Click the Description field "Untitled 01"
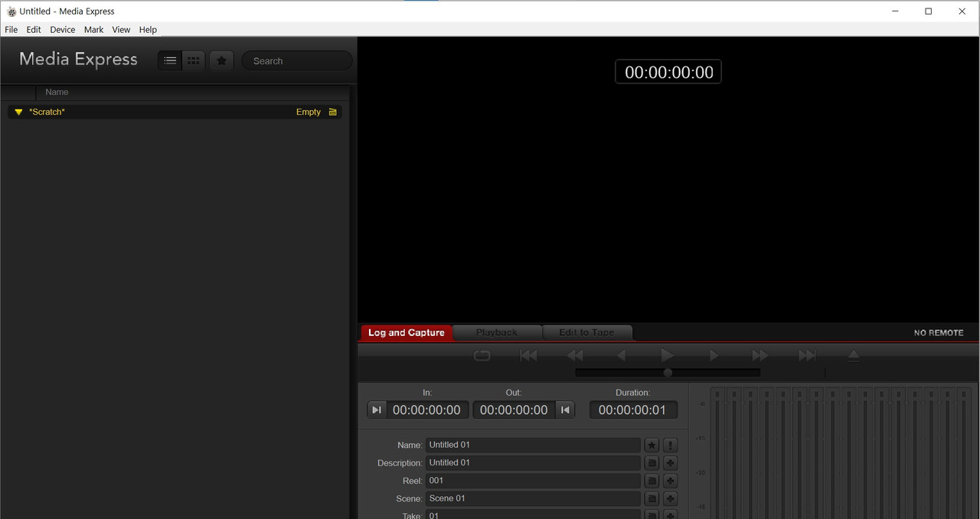Screen dimensions: 980x519 pos(533,462)
